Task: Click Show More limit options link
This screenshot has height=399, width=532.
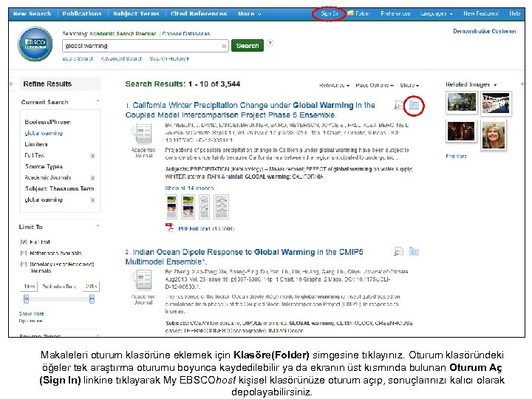Action: [x=31, y=313]
